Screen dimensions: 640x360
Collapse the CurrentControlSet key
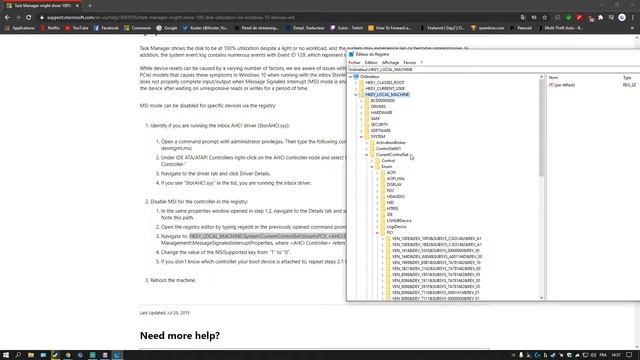pyautogui.click(x=367, y=155)
